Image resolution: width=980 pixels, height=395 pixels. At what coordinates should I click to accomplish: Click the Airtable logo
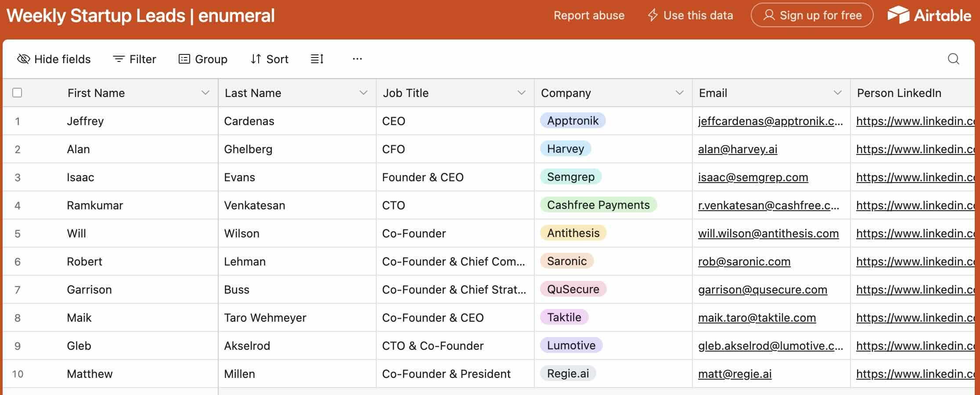[x=929, y=15]
